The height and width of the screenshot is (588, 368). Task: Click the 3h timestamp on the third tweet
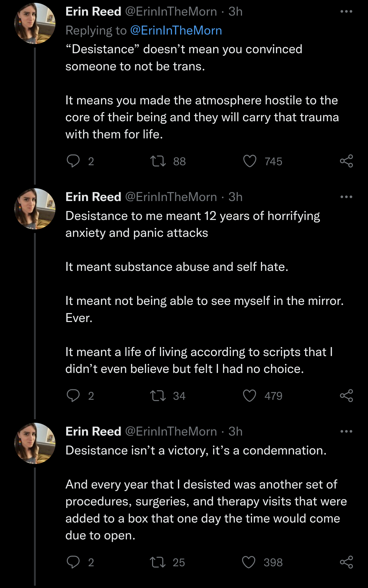pos(235,431)
